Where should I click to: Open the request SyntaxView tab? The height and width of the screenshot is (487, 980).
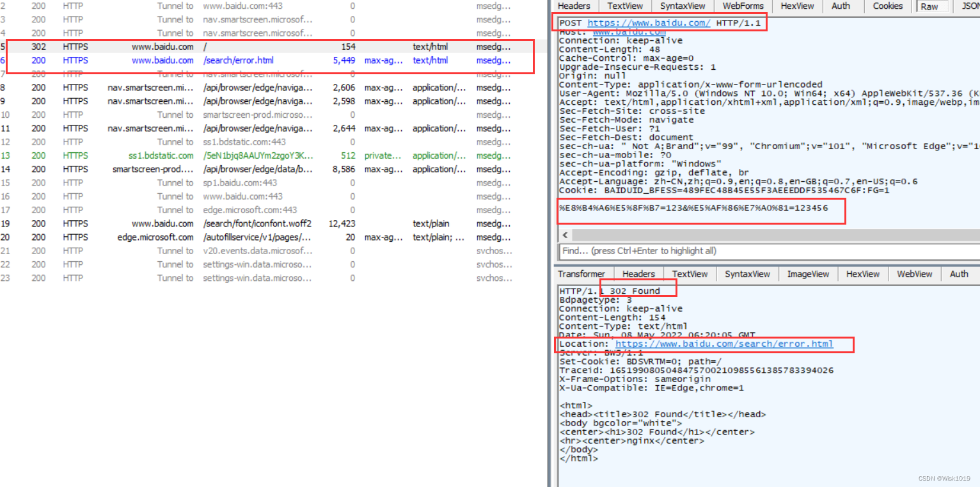(682, 6)
